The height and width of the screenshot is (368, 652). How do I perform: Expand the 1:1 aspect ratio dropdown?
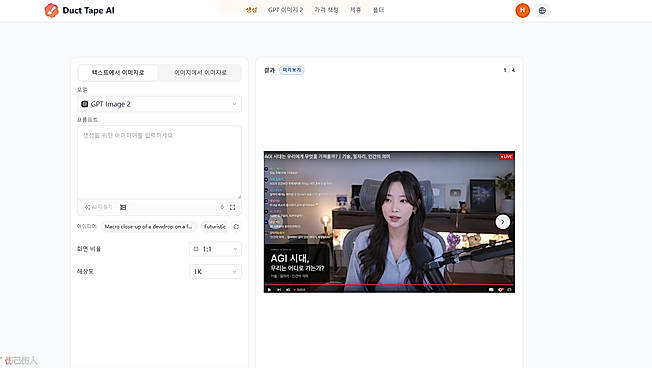pos(215,249)
